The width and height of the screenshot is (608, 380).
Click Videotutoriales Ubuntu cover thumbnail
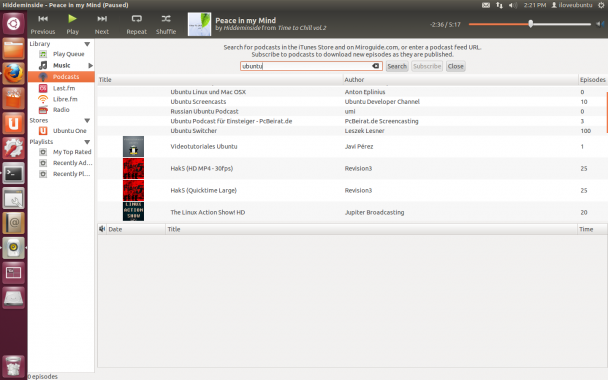pyautogui.click(x=133, y=146)
